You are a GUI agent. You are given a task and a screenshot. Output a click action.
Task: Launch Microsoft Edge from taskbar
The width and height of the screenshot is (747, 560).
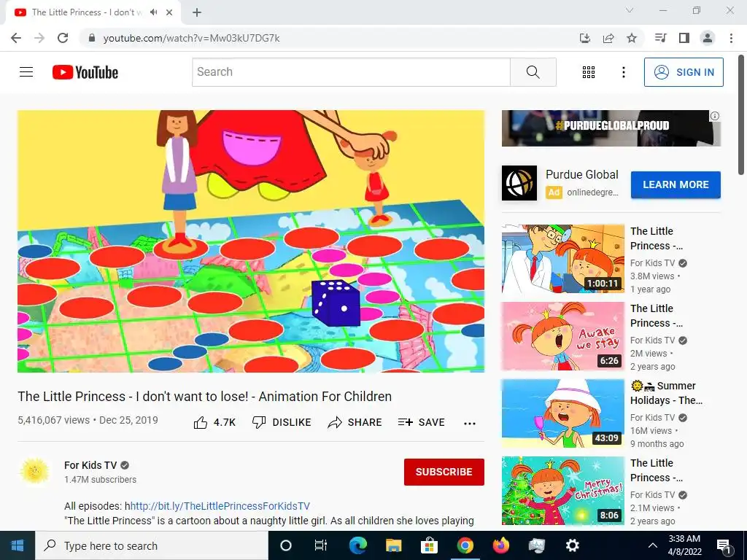357,545
